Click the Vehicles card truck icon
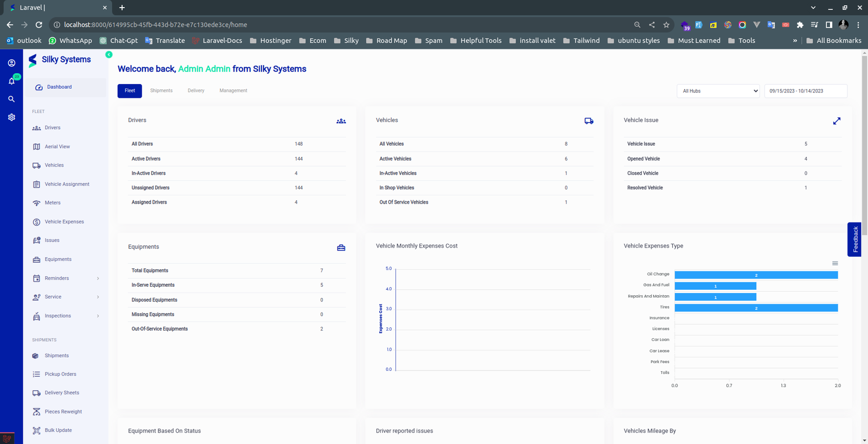 click(589, 121)
